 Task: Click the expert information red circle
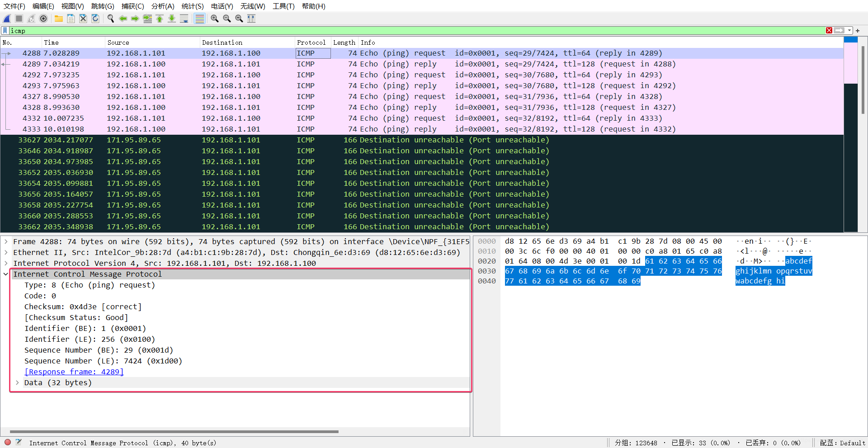[x=8, y=443]
